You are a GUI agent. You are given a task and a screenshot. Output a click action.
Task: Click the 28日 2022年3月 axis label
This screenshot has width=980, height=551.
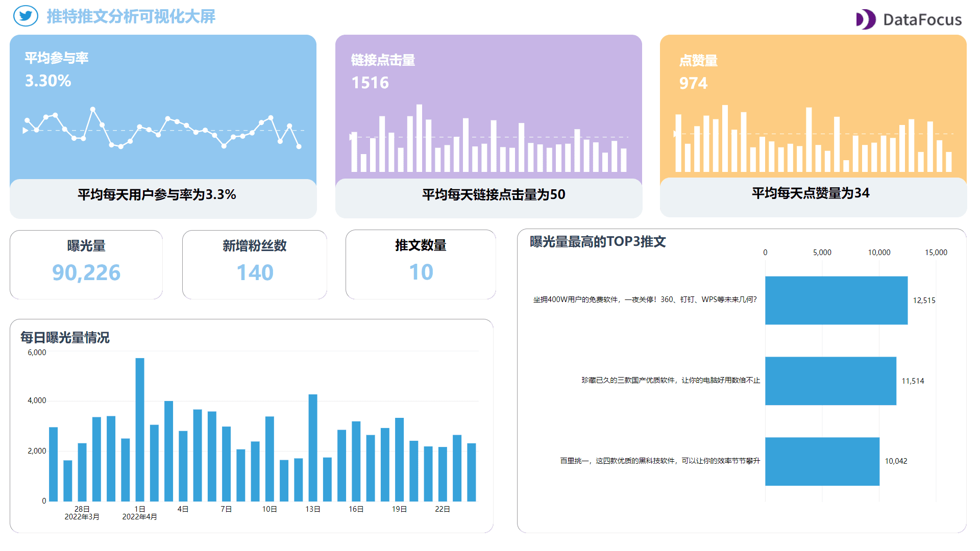coord(82,513)
